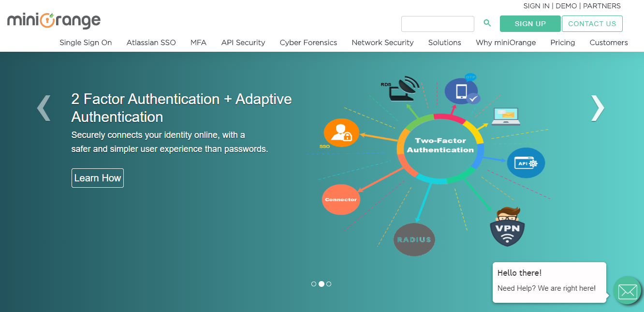
Task: Go to the Pricing page
Action: coord(563,43)
